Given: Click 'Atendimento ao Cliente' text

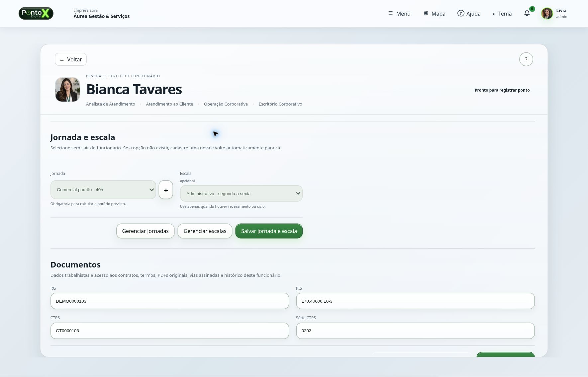Looking at the screenshot, I should (x=169, y=104).
